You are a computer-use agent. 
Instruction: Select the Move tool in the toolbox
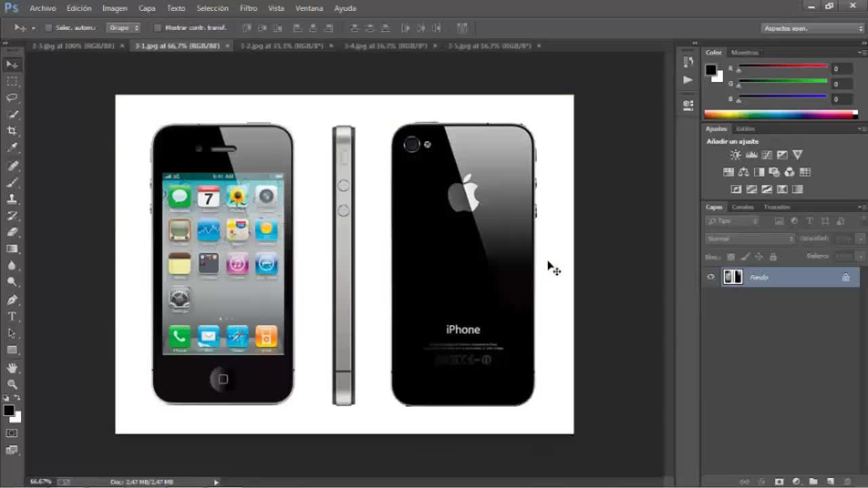pyautogui.click(x=12, y=64)
